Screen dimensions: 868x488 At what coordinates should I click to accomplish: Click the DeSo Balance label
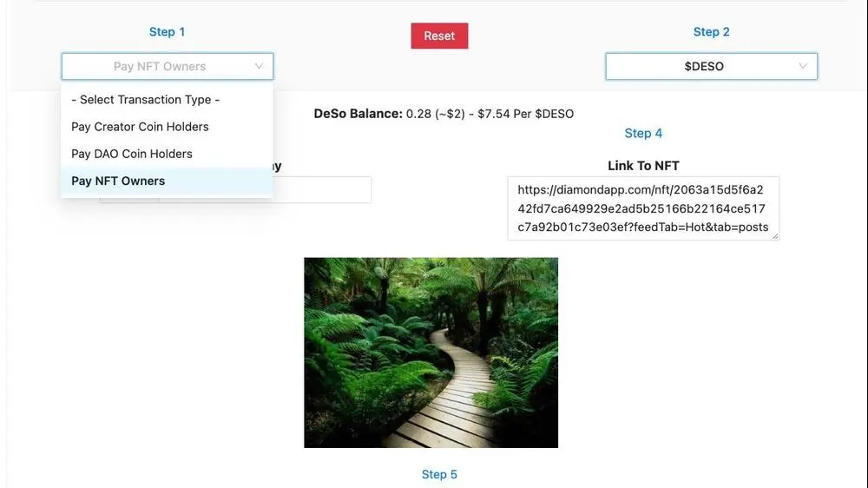(358, 114)
